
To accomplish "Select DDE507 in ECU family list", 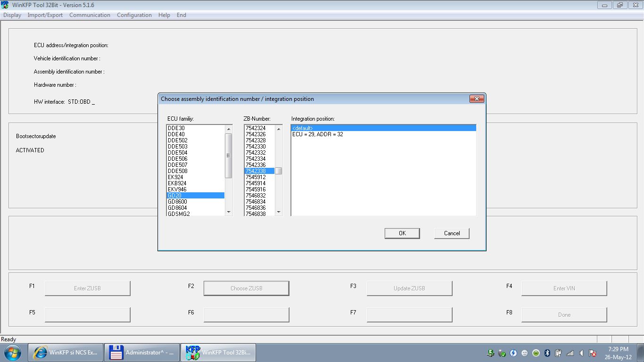I will (196, 165).
